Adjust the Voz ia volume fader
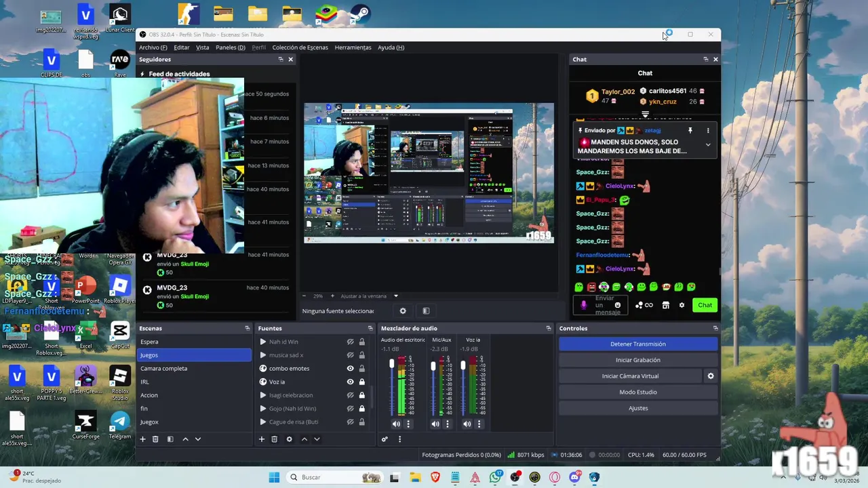868x488 pixels. [463, 365]
